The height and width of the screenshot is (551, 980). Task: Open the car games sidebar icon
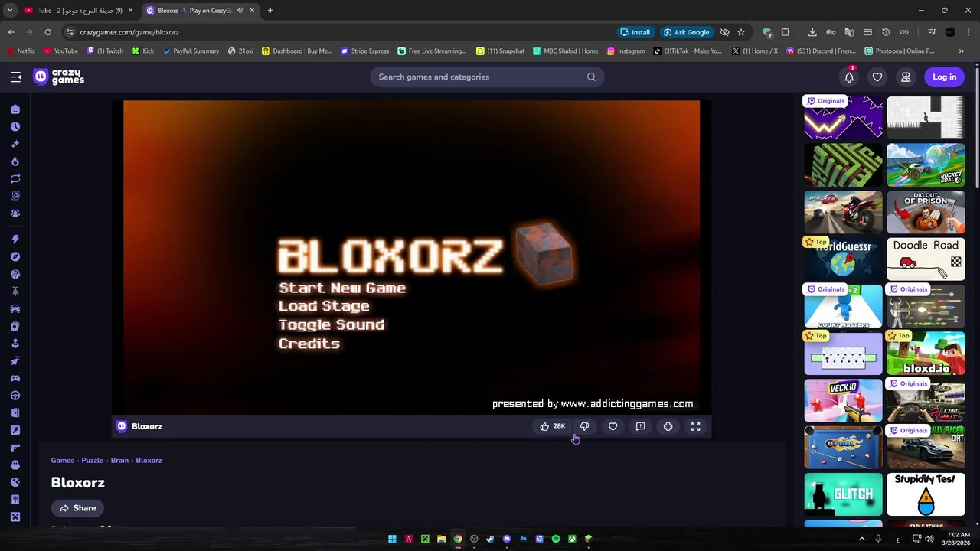[15, 308]
